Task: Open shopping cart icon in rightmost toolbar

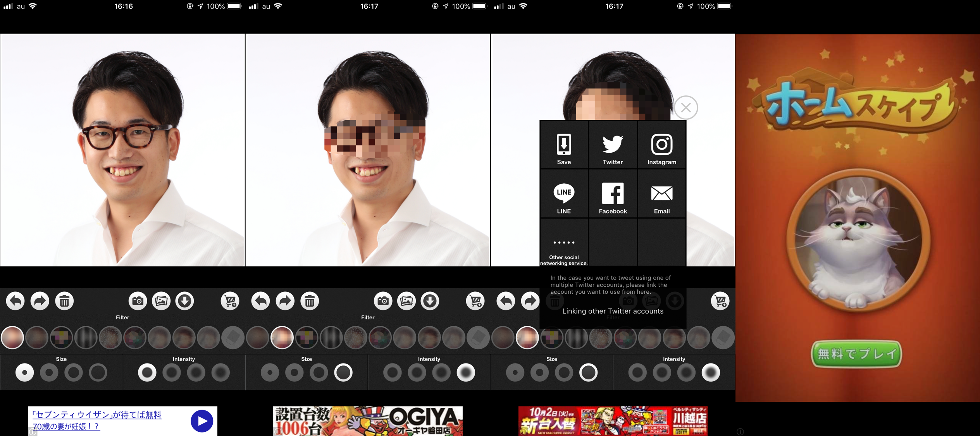Action: point(720,301)
